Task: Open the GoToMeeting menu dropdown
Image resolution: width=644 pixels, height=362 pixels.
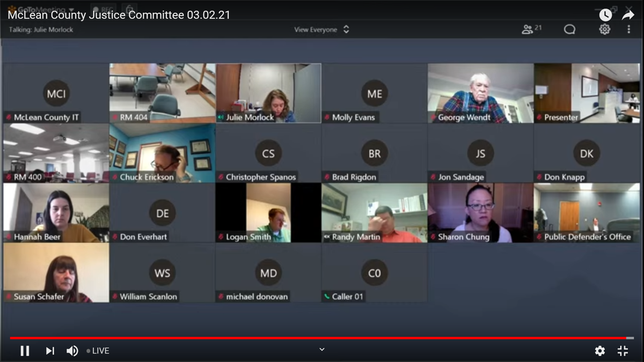Action: tap(40, 9)
